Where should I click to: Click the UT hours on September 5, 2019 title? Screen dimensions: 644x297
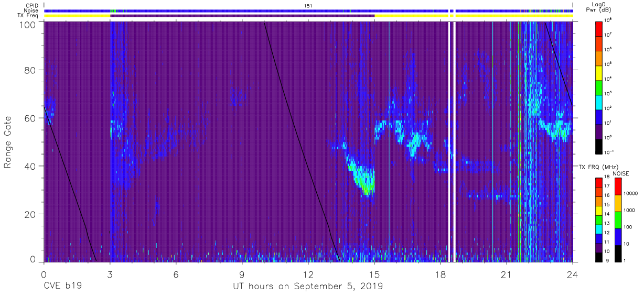pos(308,286)
